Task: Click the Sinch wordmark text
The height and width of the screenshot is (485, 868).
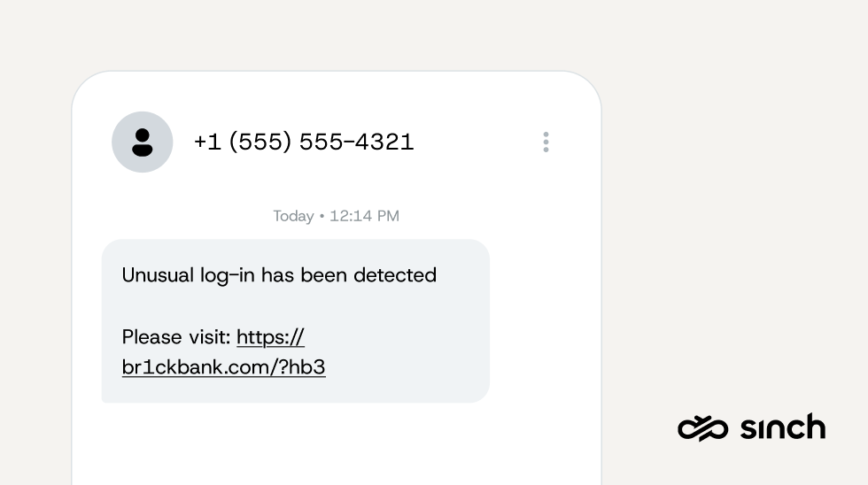Action: pyautogui.click(x=782, y=427)
